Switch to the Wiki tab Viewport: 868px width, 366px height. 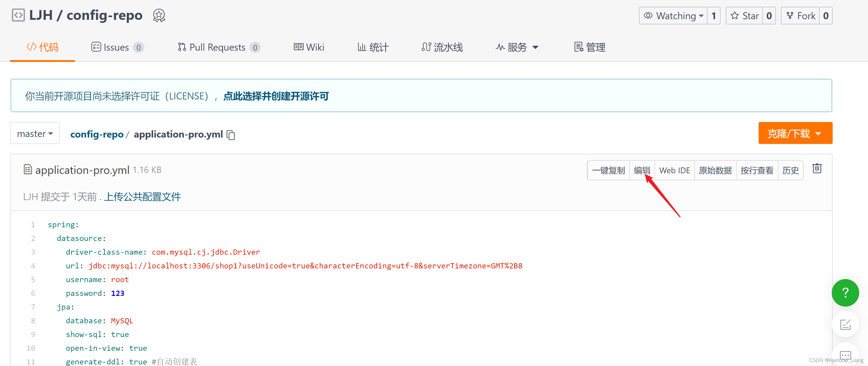309,47
